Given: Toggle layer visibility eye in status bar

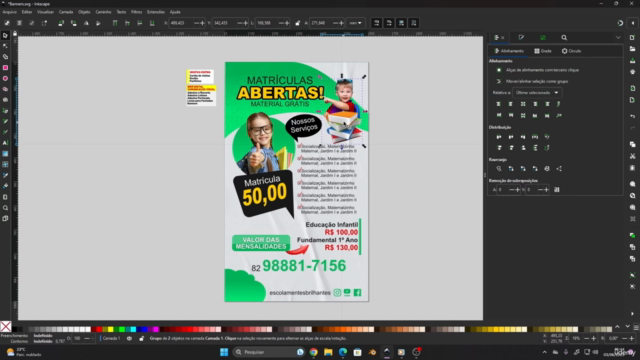Looking at the screenshot, I should pyautogui.click(x=129, y=338).
